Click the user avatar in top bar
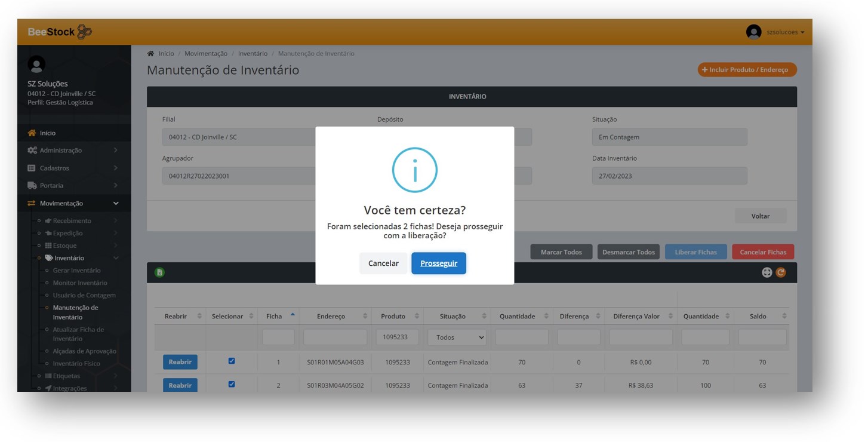 753,32
